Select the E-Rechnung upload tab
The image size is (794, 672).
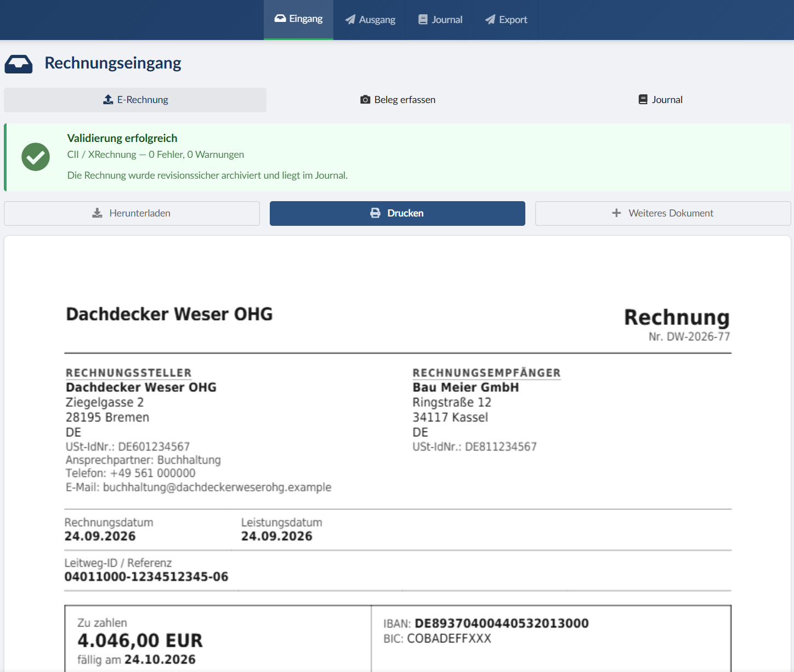coord(135,100)
